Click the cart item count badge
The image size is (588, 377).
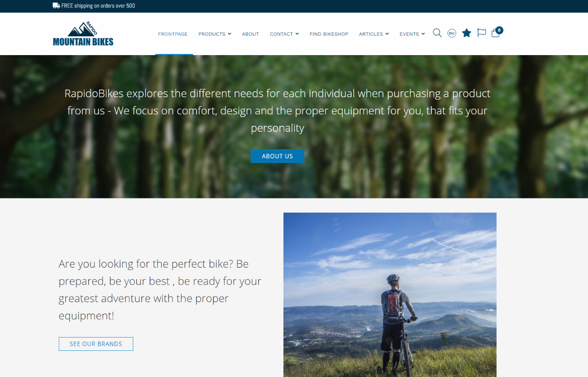(499, 30)
